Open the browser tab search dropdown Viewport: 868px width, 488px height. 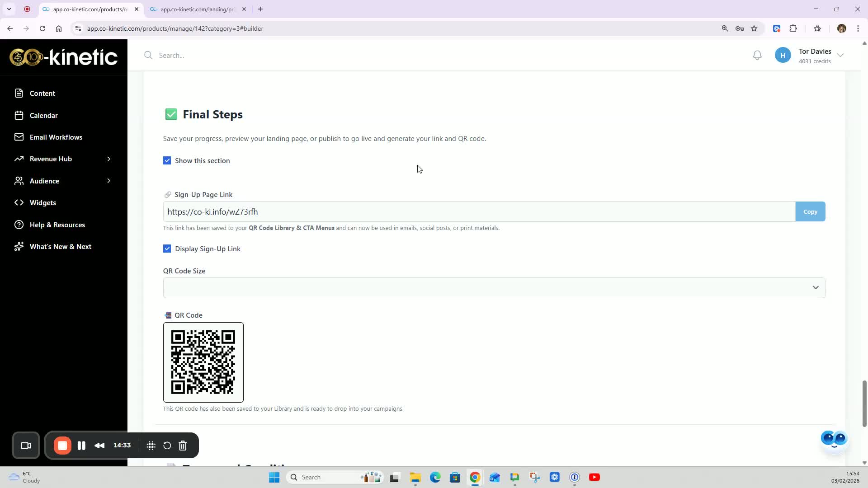click(x=9, y=9)
